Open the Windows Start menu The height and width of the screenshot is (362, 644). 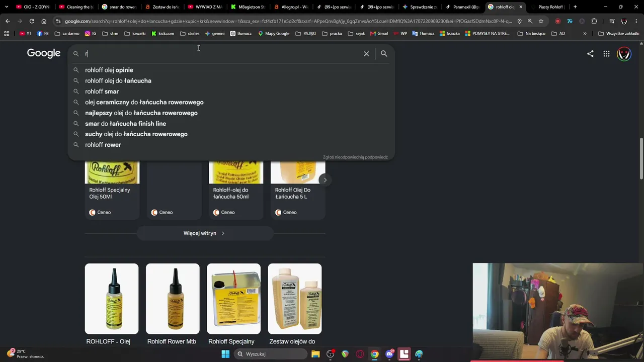point(225,354)
